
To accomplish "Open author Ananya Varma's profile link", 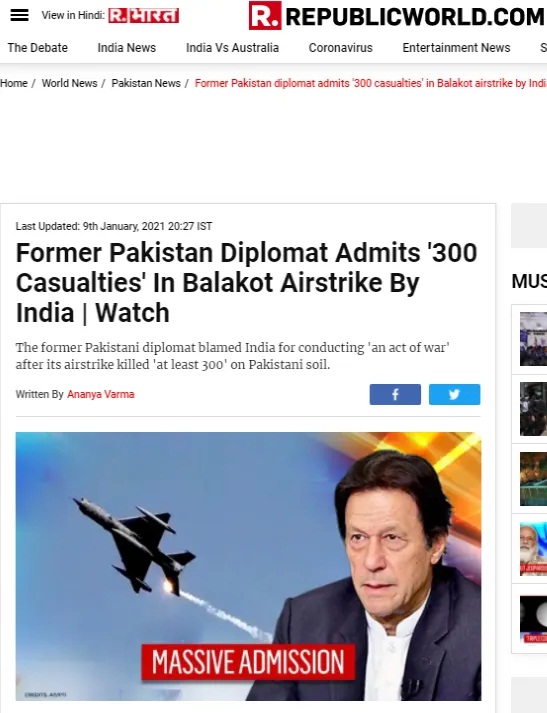I will [100, 394].
